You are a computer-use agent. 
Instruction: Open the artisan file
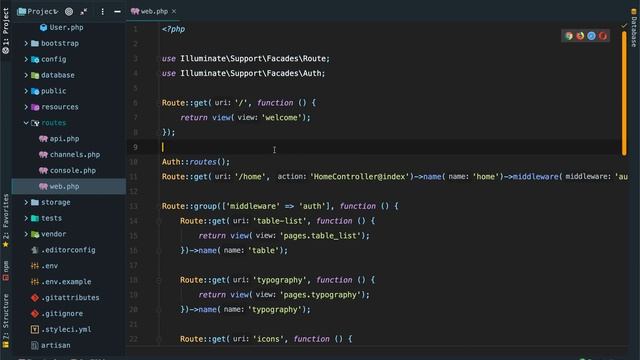[56, 346]
